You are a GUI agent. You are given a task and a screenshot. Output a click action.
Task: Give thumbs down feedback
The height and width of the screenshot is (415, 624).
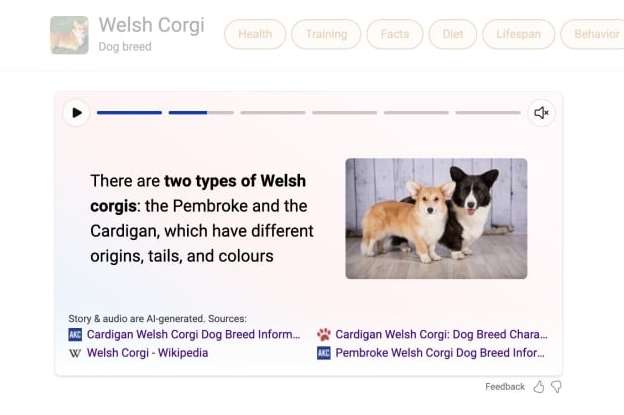tap(556, 387)
